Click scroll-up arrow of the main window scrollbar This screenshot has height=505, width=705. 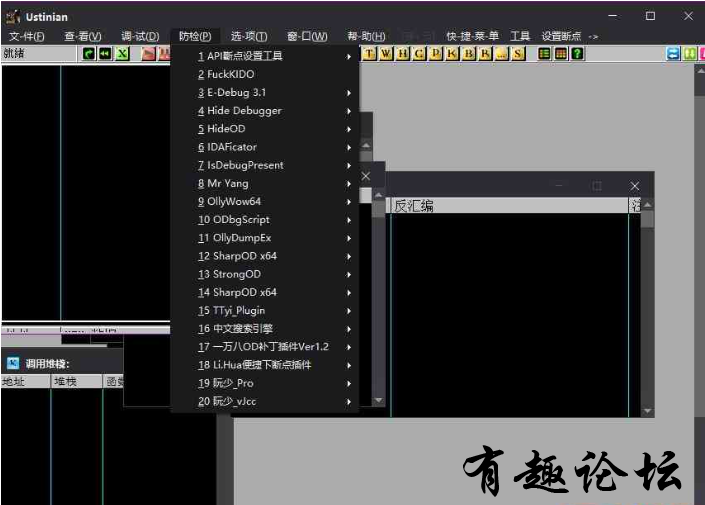coord(700,71)
